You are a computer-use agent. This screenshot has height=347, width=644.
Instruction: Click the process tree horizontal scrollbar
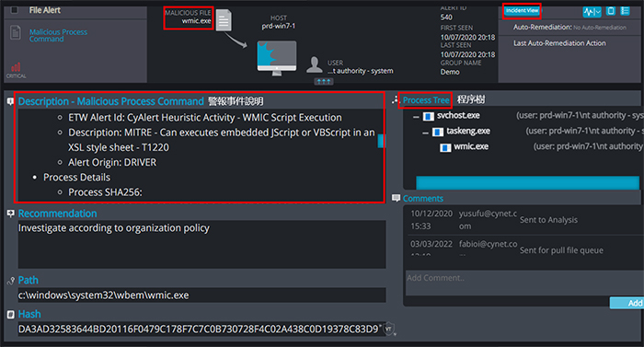527,183
